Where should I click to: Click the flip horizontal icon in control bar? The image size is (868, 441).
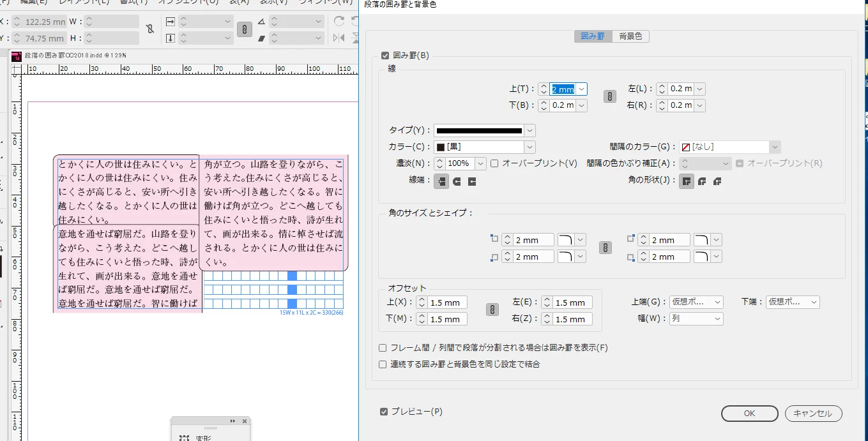tap(339, 38)
